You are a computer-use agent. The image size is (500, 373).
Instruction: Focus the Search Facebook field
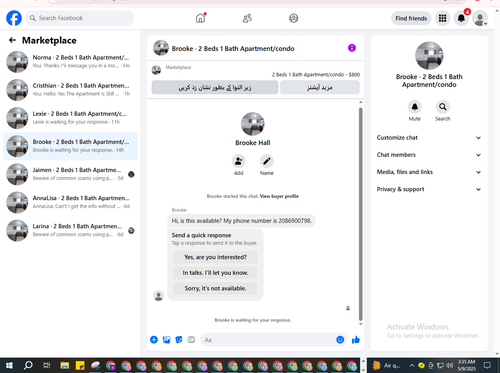[x=80, y=18]
